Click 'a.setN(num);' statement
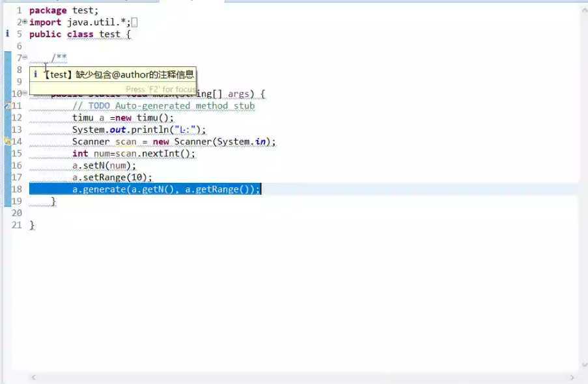The width and height of the screenshot is (588, 384). point(104,166)
